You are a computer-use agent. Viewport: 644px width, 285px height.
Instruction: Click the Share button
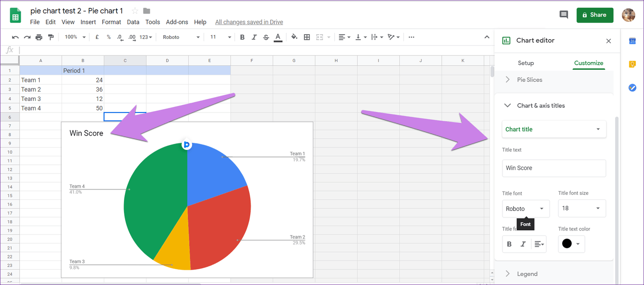click(595, 15)
